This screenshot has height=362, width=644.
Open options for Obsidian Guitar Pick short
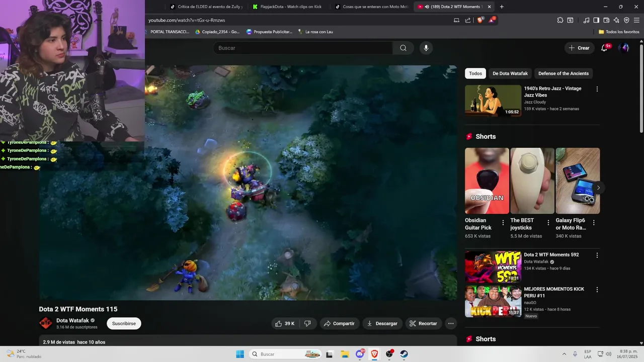(503, 222)
